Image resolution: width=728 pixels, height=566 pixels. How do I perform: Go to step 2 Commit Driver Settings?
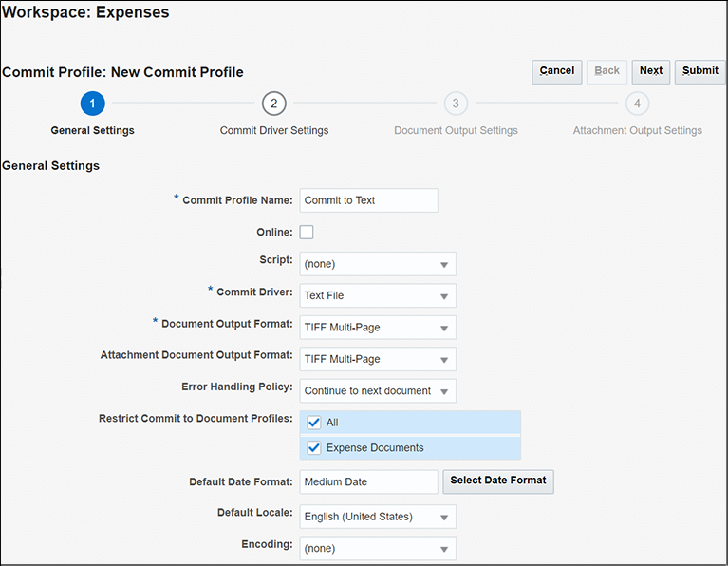(x=273, y=104)
